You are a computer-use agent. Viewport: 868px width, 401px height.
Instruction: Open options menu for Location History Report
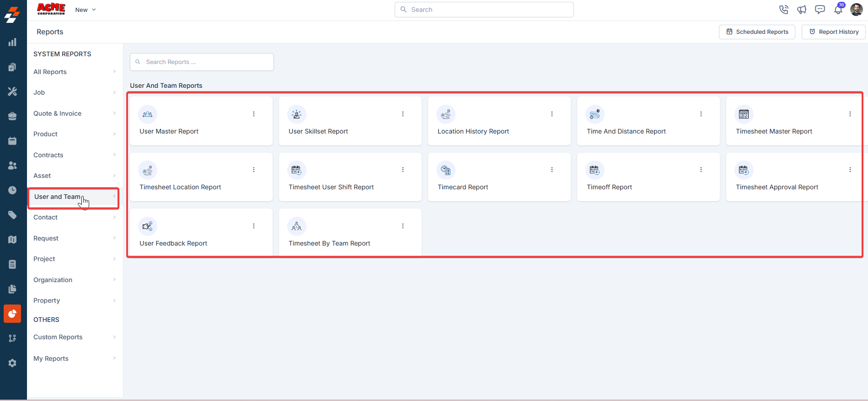pos(552,114)
